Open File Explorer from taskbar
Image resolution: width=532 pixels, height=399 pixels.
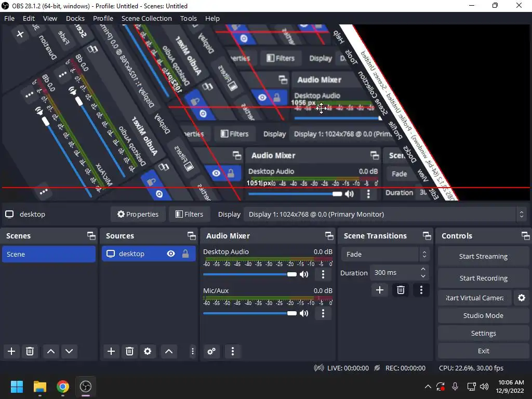(39, 387)
